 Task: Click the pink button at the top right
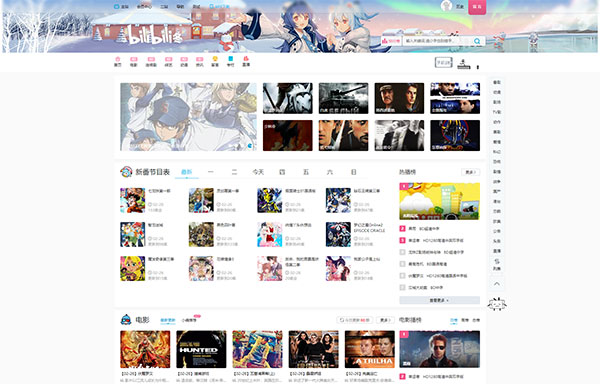pos(477,7)
